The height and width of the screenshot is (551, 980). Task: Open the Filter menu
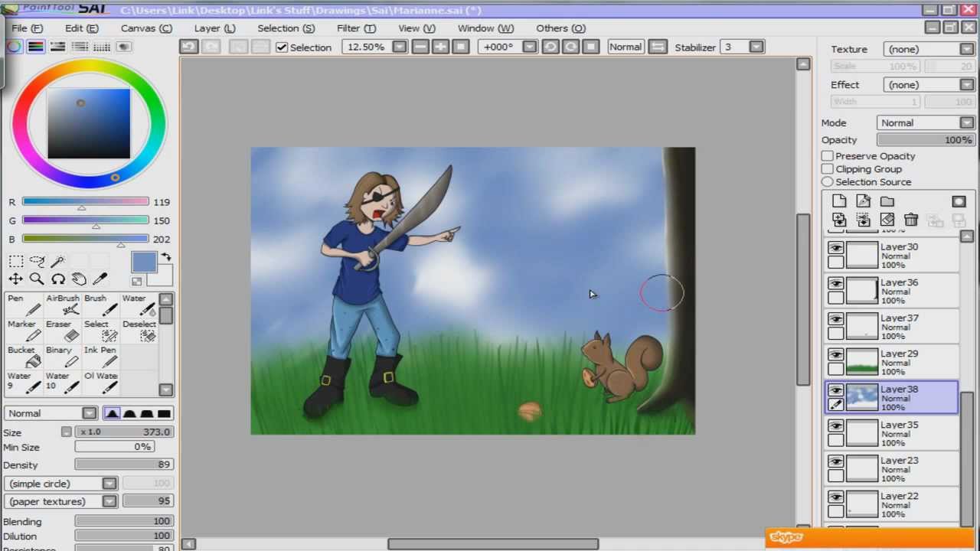point(356,28)
